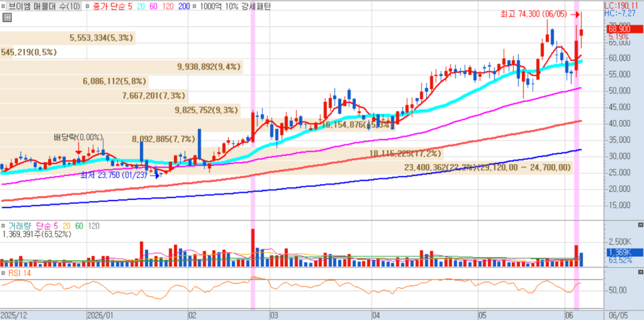This screenshot has height=320, width=644.
Task: Click the 40,000 price axis level
Action: coord(619,123)
